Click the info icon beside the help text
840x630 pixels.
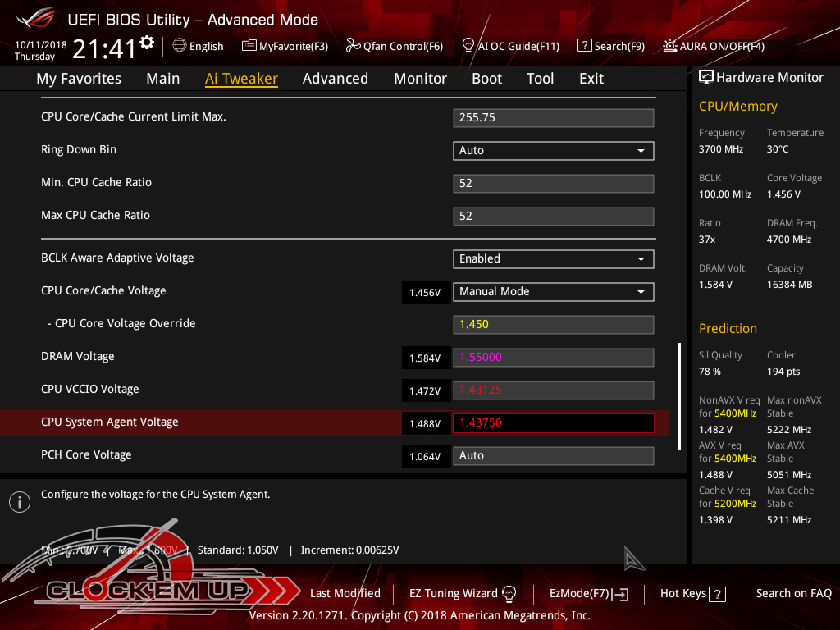point(19,502)
